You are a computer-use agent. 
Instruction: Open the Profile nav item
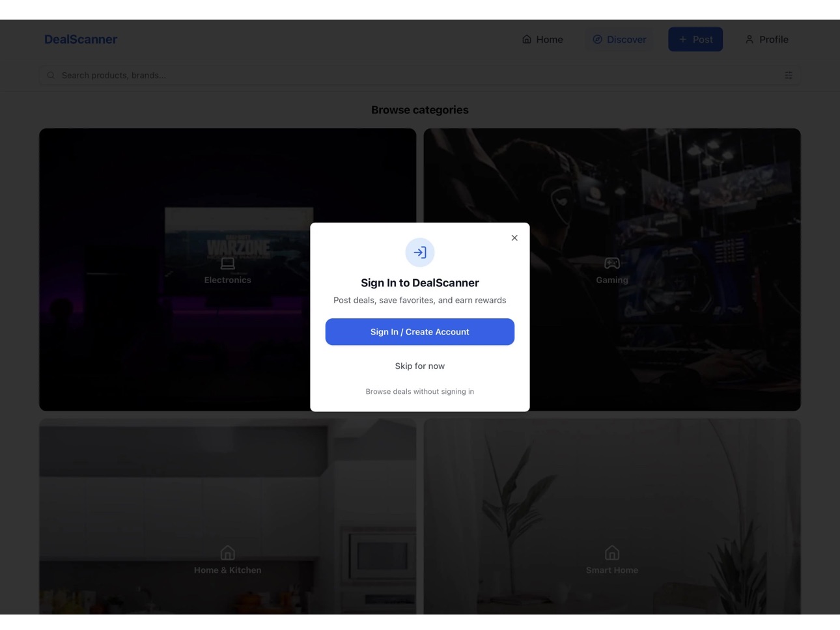click(x=766, y=39)
